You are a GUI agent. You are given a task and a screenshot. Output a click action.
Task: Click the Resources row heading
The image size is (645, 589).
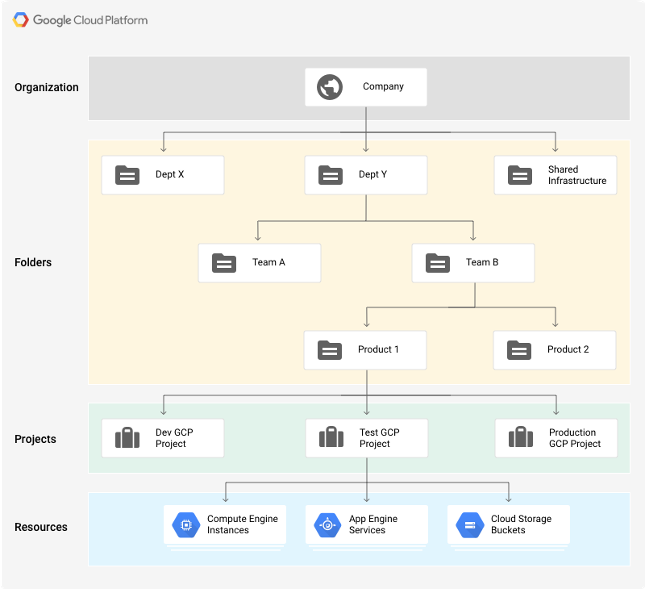41,527
